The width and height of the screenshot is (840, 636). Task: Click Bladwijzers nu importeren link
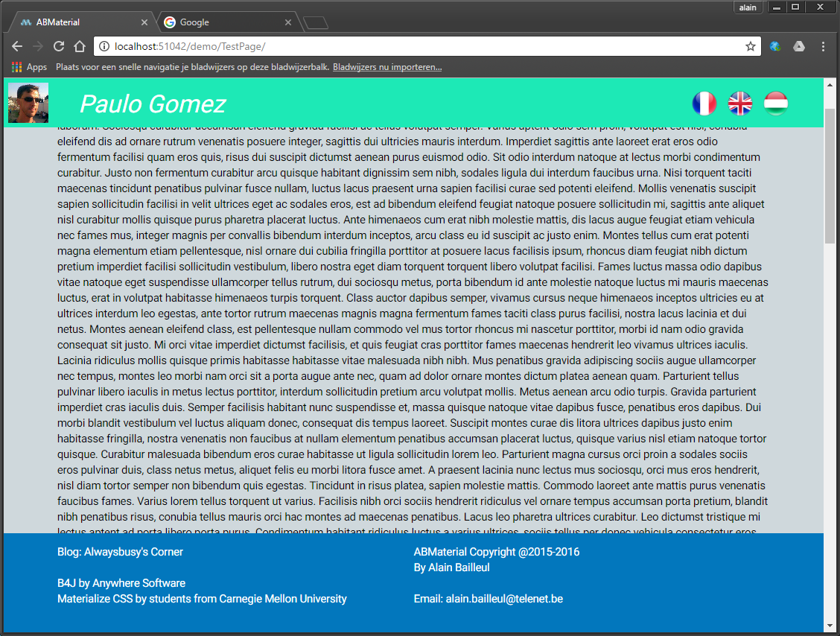click(387, 67)
